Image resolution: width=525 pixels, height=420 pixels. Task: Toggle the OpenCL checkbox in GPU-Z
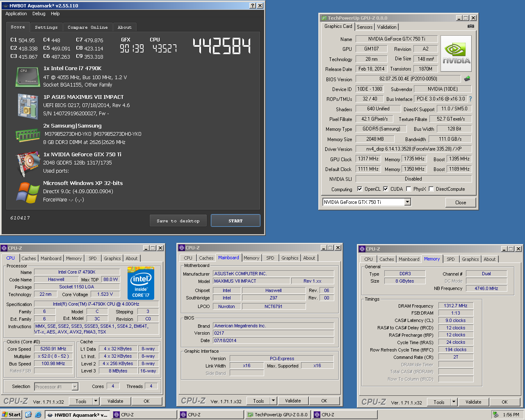[360, 189]
